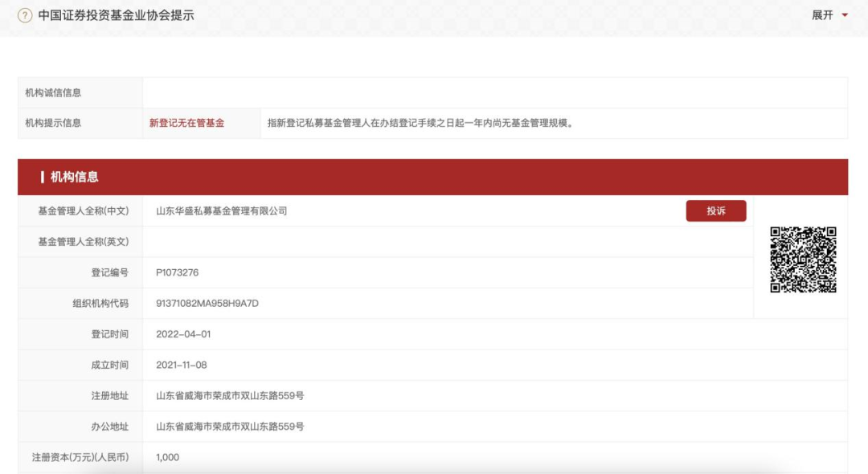Click the 基金管理人全称(中文) label

point(83,210)
